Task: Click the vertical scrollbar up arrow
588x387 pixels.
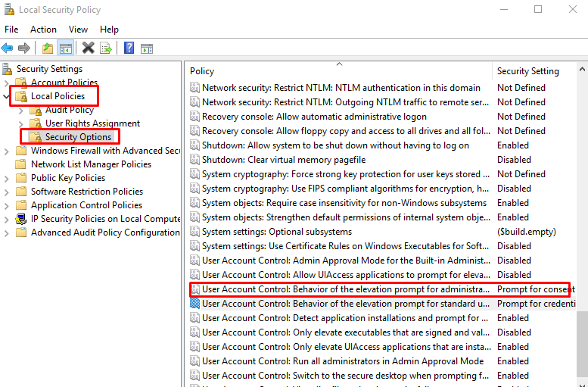Action: tap(582, 69)
